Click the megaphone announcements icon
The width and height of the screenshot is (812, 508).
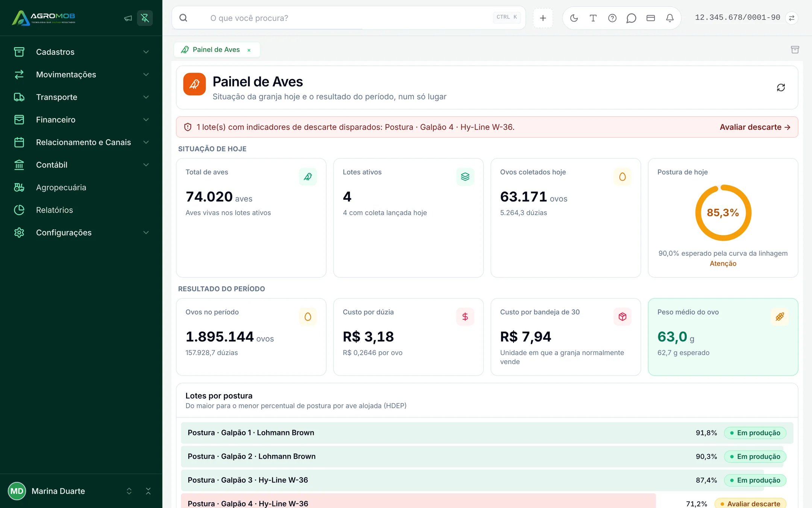tap(128, 18)
